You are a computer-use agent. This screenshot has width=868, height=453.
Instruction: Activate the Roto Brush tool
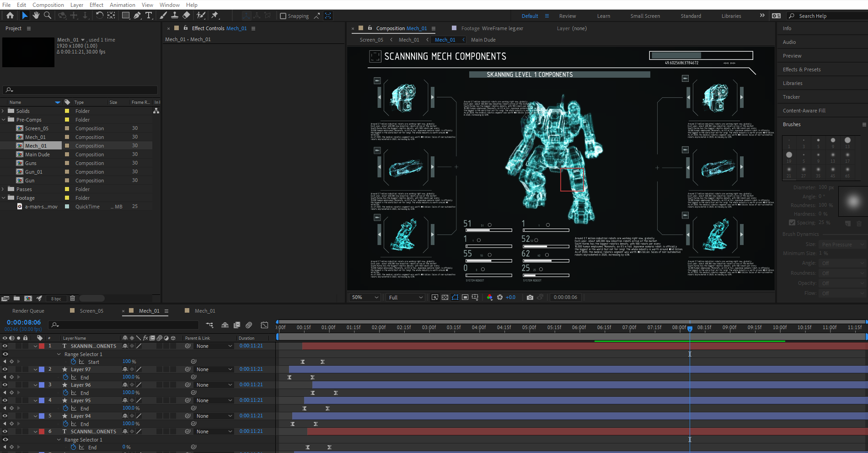pos(201,16)
